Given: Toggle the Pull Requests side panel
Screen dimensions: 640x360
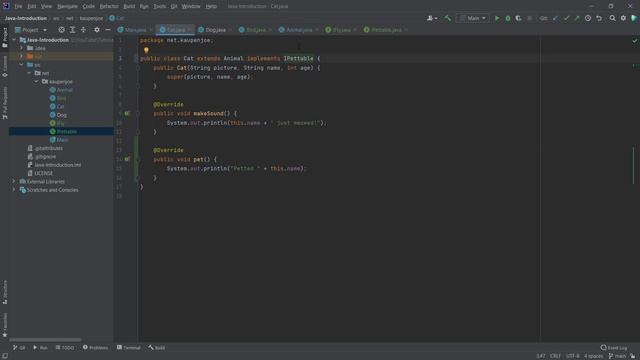Looking at the screenshot, I should pos(5,103).
